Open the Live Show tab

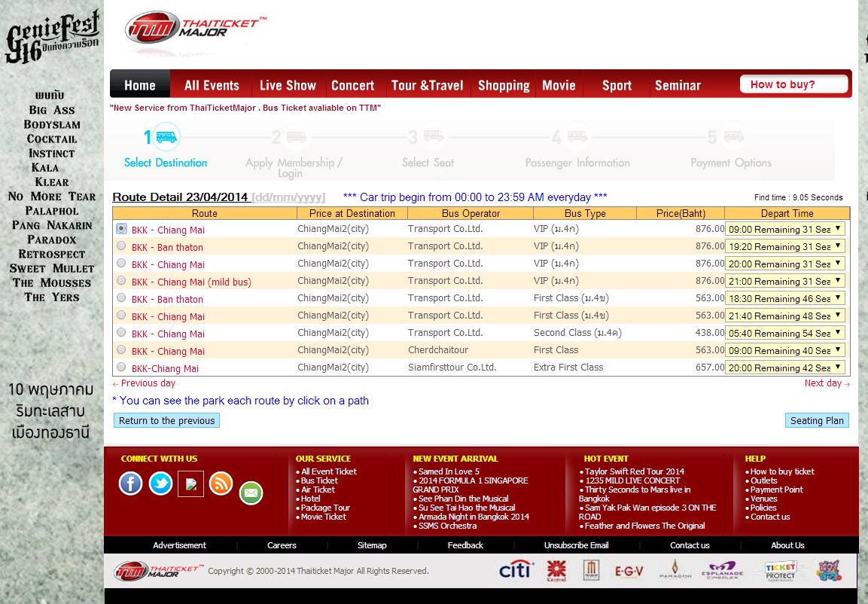point(288,85)
